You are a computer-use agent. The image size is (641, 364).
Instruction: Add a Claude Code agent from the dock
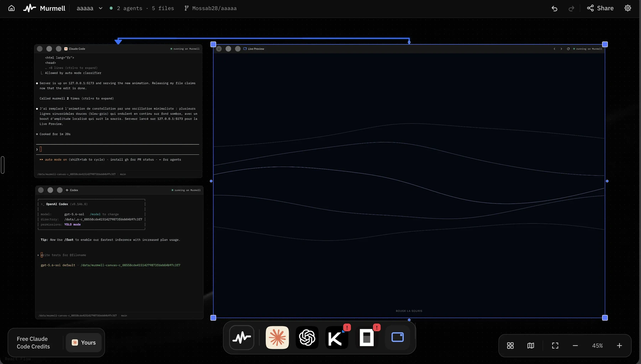[x=277, y=337]
